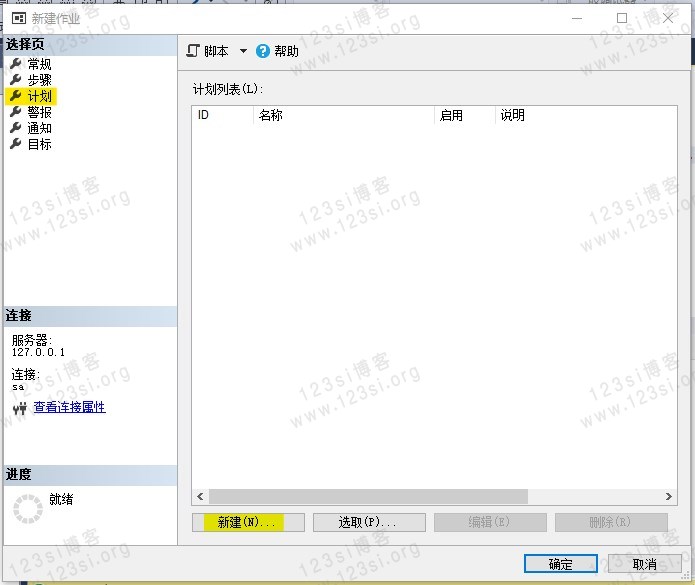
Task: Open the 步骤 page
Action: (x=39, y=80)
